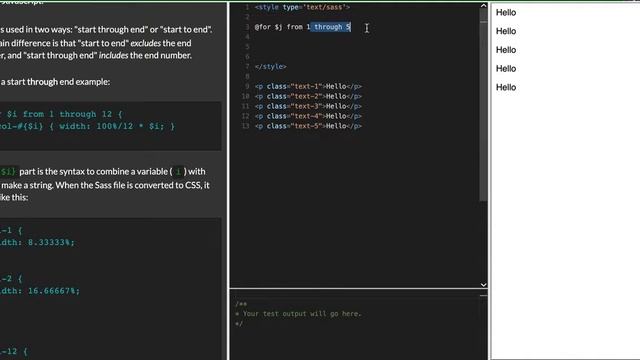Click the closing </style> tag line
The width and height of the screenshot is (640, 360).
tap(270, 67)
